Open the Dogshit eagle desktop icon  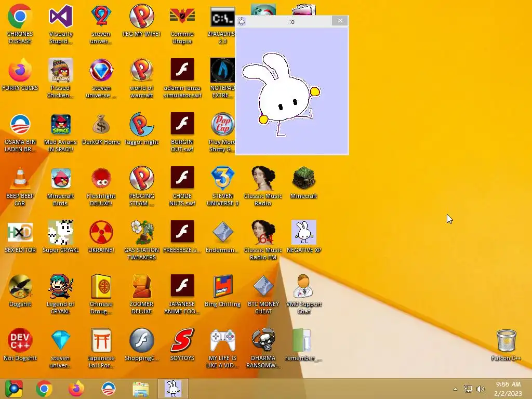coord(20,286)
